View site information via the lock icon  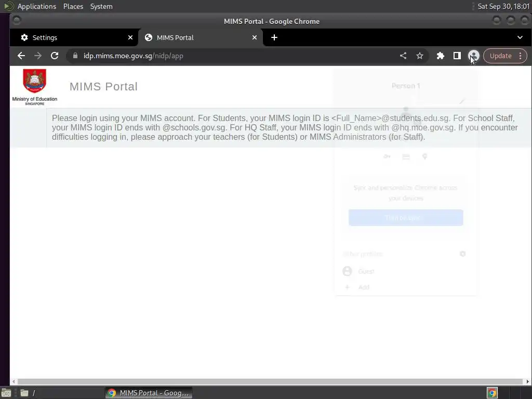[x=75, y=56]
